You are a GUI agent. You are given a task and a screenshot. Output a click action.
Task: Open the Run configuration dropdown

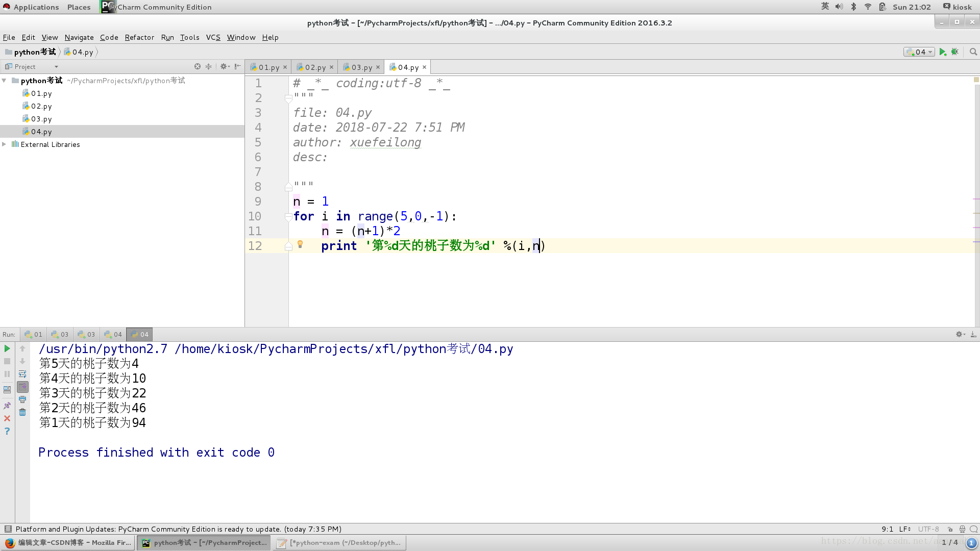click(919, 52)
